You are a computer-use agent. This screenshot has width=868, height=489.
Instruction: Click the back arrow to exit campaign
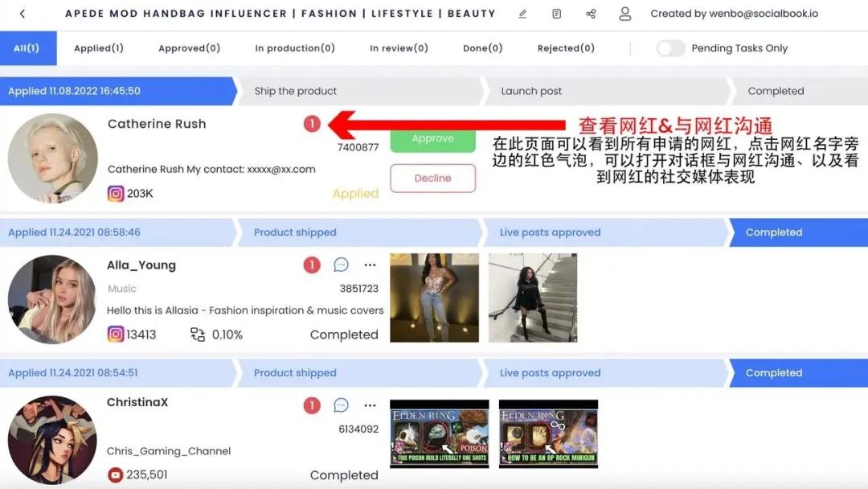coord(21,13)
